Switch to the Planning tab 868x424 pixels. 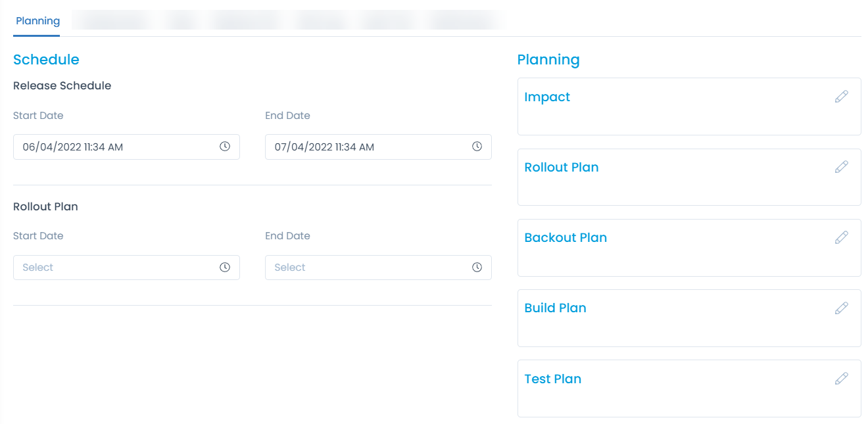[x=37, y=21]
